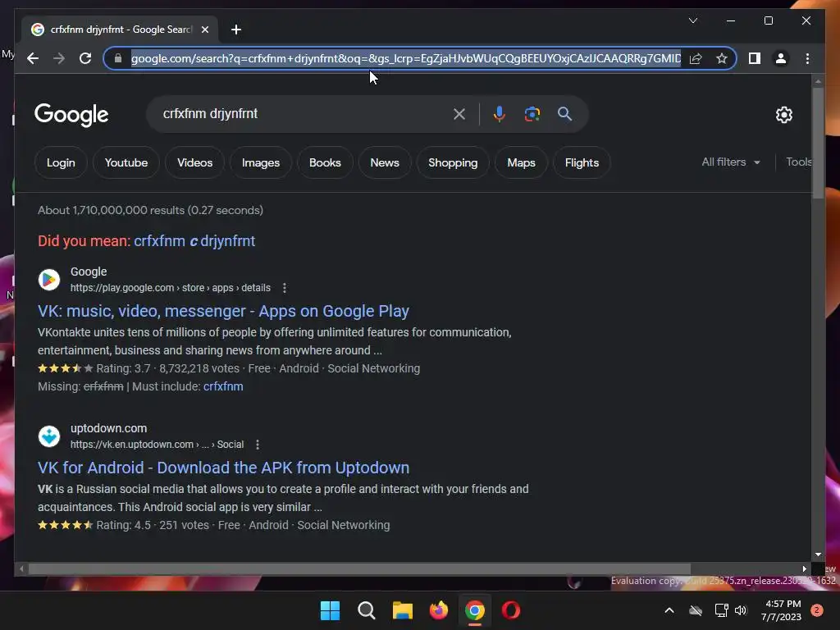
Task: Open three-dot menu for uptodown.com result
Action: click(258, 445)
